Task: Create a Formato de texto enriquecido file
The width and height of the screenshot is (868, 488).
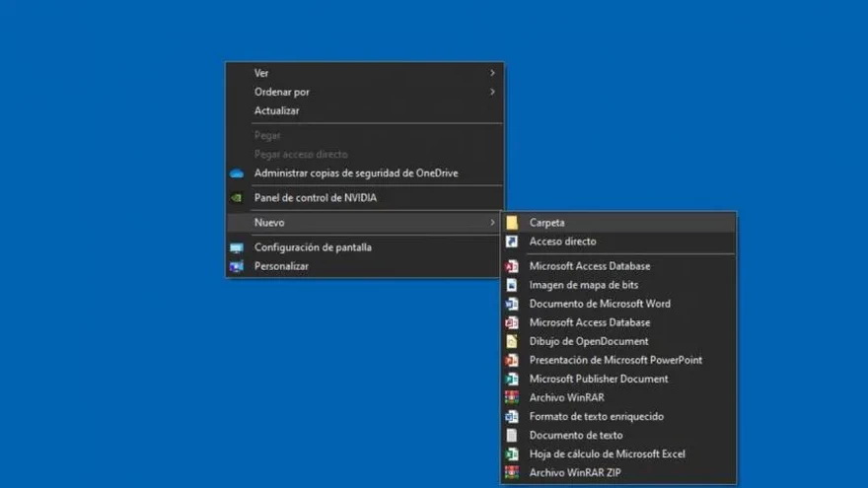Action: [618, 417]
